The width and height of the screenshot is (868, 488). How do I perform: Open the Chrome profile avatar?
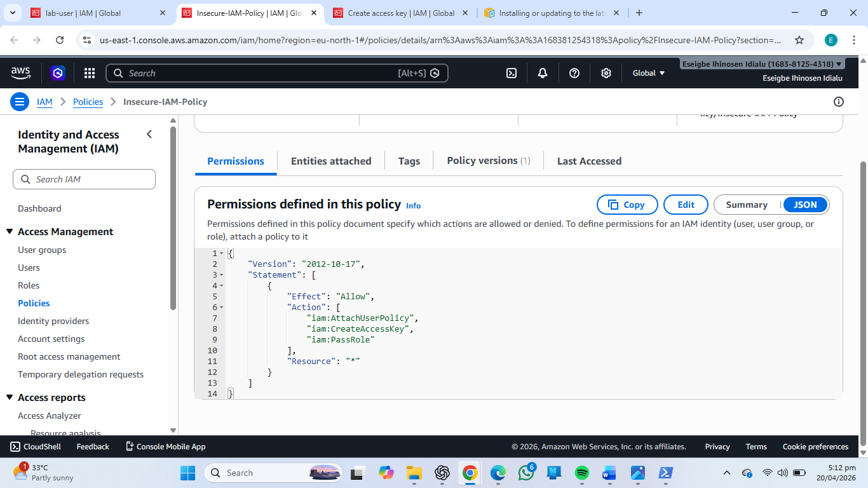point(831,40)
